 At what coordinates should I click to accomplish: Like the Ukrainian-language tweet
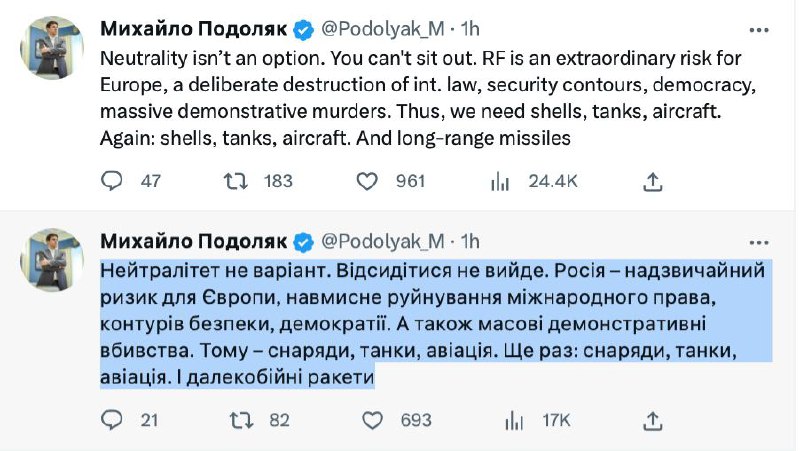(x=367, y=420)
